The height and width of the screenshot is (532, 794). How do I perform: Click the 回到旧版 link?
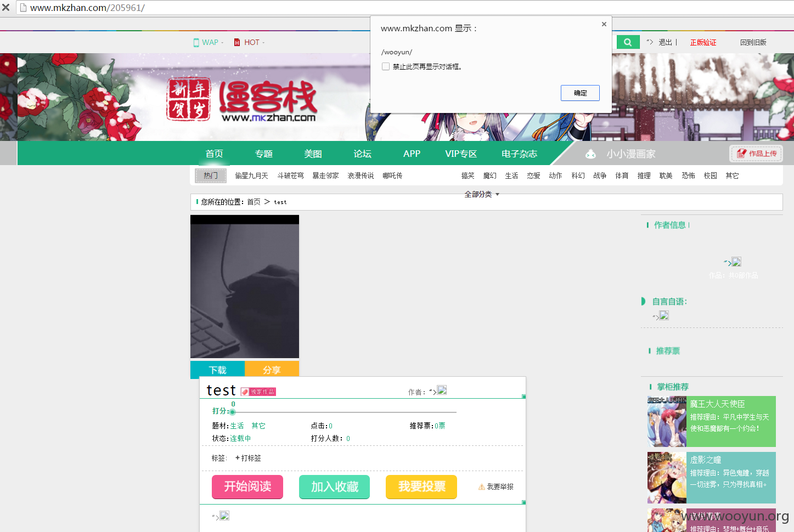point(753,42)
